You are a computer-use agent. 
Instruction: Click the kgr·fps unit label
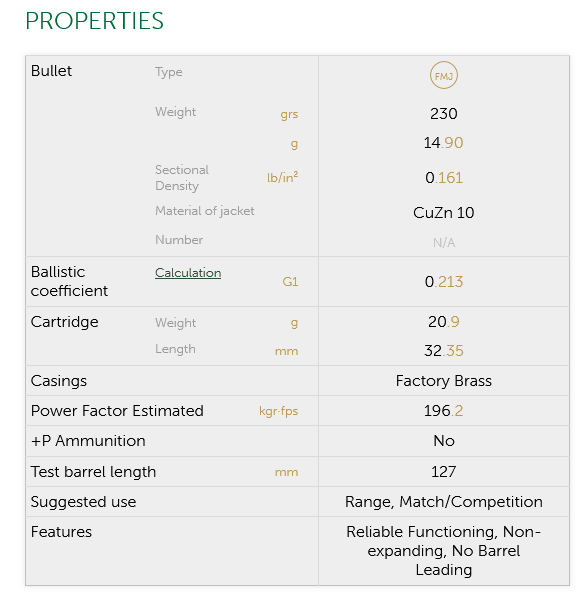(279, 411)
